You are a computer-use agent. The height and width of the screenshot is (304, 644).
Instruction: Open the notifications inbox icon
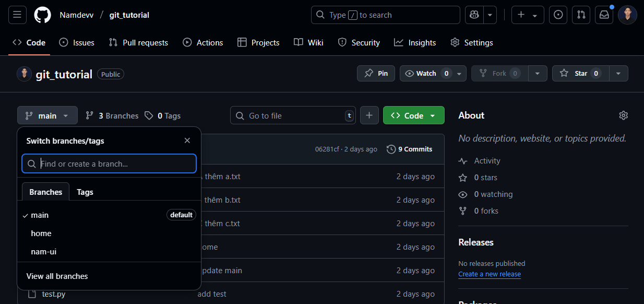click(x=604, y=15)
